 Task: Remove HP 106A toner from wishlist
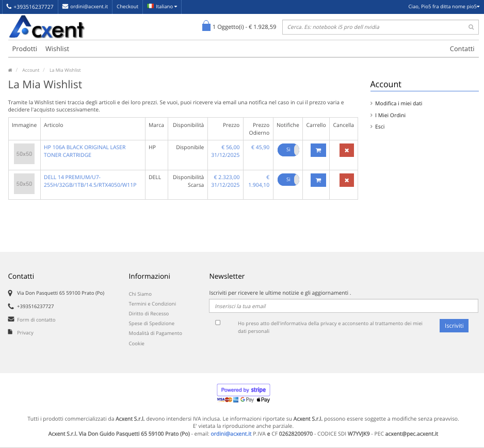pyautogui.click(x=346, y=150)
